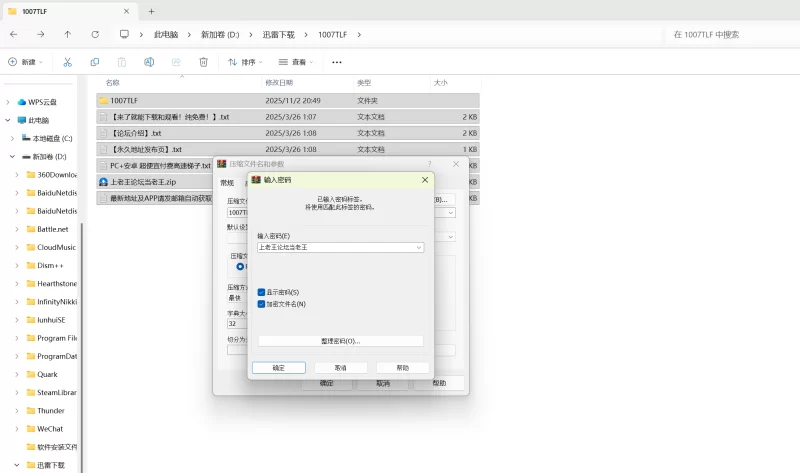Go back in File Explorer
The height and width of the screenshot is (473, 800).
(14, 34)
